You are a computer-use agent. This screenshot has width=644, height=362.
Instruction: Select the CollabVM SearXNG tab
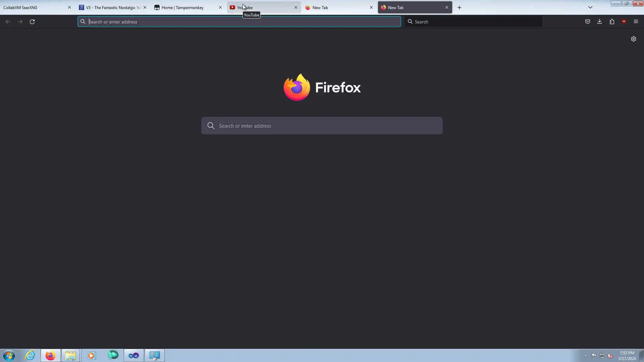click(34, 7)
